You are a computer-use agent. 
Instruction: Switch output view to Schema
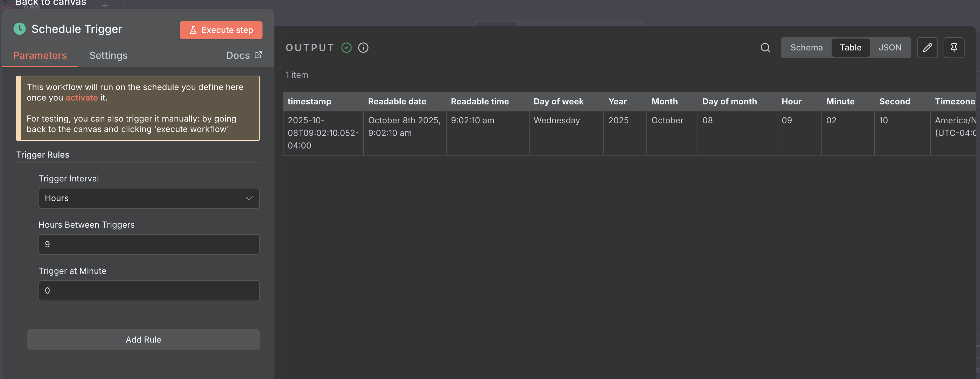806,48
